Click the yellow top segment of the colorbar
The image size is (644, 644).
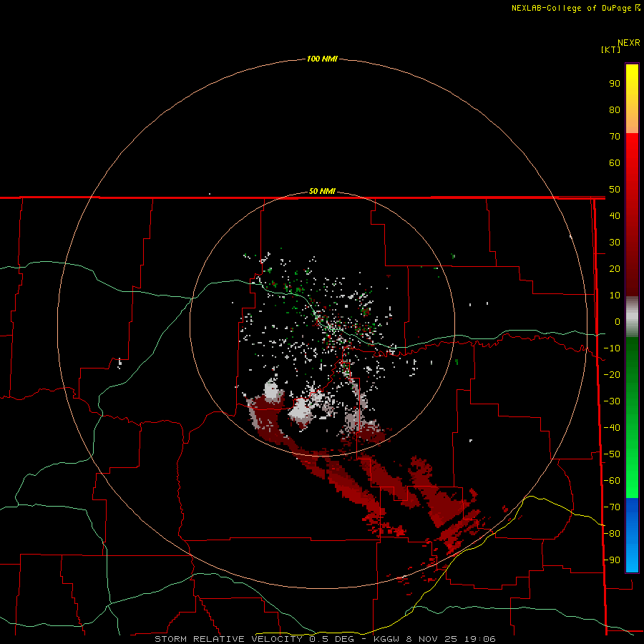[x=632, y=99]
